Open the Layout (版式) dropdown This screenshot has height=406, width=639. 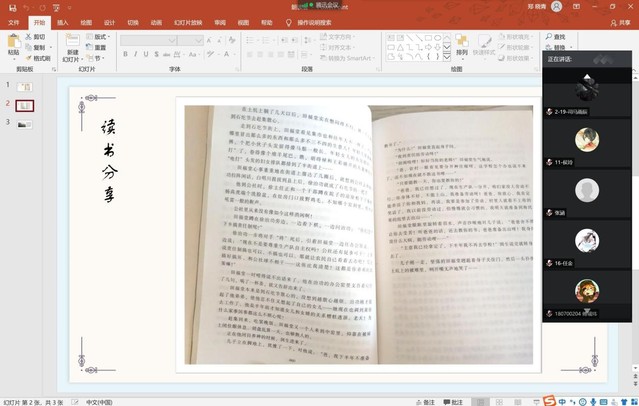tap(100, 37)
